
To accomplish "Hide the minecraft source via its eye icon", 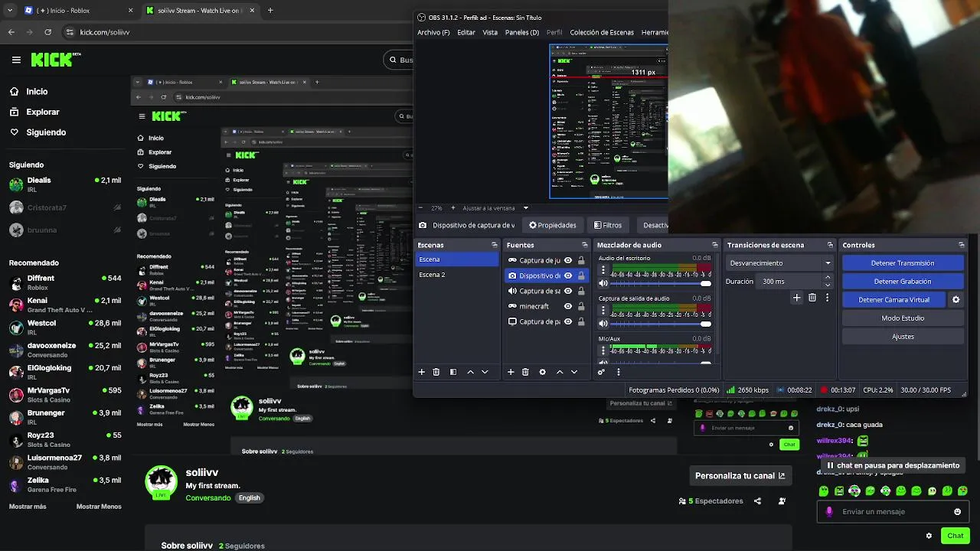I will click(568, 306).
